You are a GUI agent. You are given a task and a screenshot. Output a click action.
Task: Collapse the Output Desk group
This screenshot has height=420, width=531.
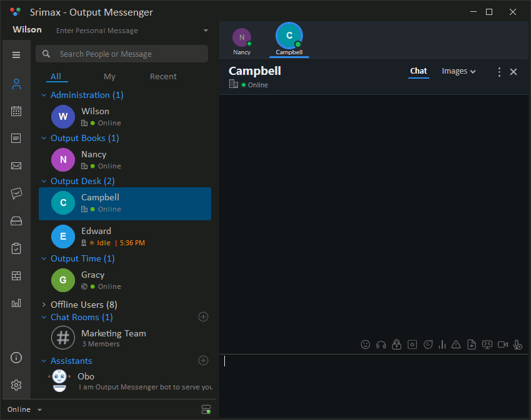44,182
